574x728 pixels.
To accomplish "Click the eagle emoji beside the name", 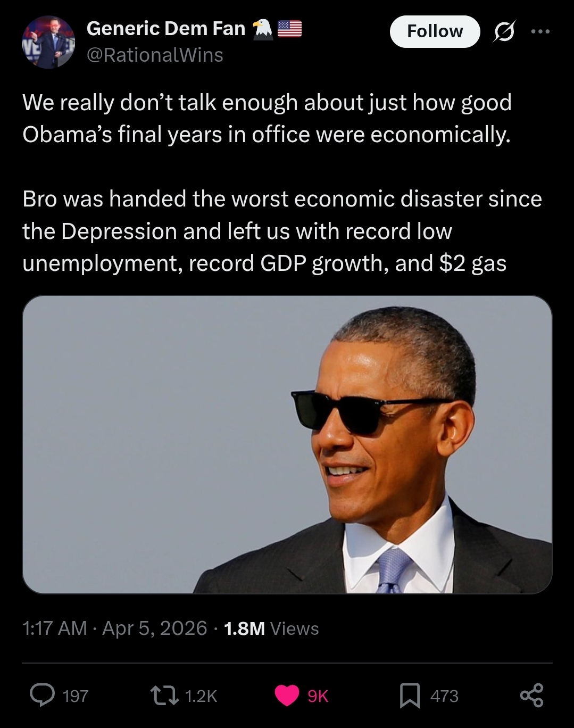I will 262,29.
